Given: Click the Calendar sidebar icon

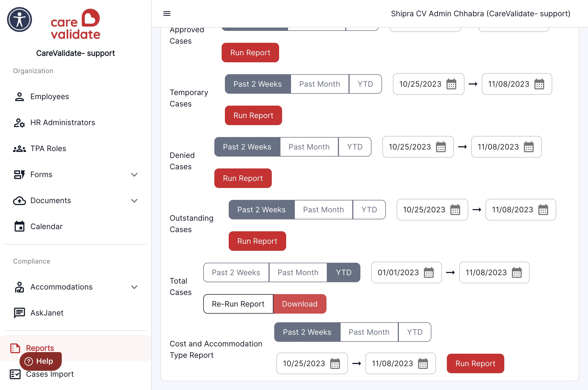Looking at the screenshot, I should point(20,226).
